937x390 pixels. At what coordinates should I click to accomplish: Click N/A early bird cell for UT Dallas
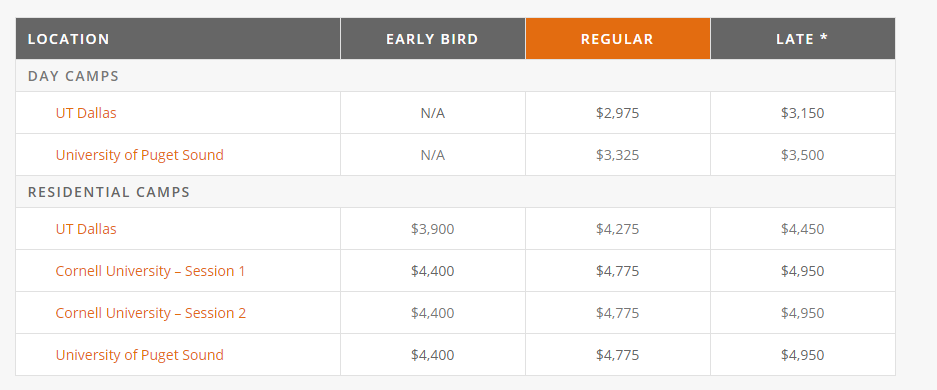pos(433,113)
